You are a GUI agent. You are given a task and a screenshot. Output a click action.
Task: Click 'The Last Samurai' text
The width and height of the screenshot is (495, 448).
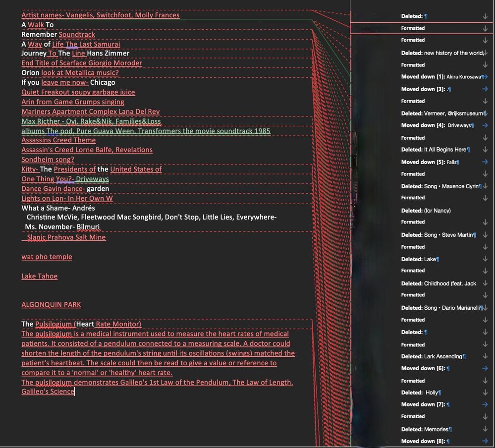93,44
